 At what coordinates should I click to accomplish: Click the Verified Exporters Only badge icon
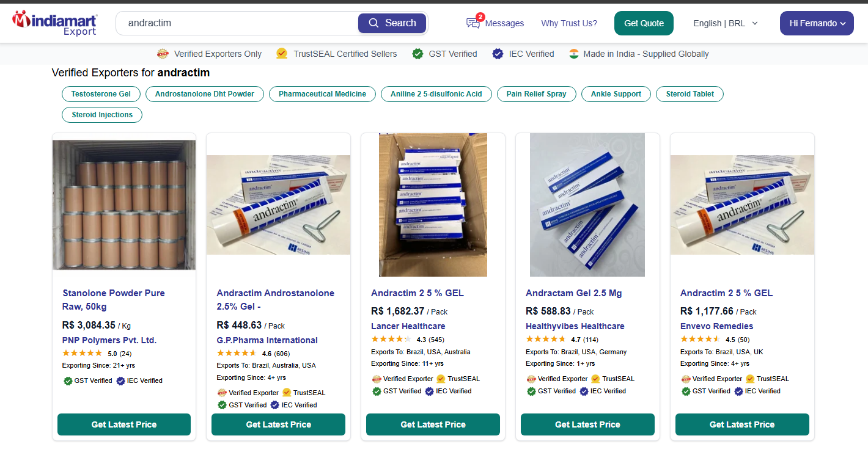pyautogui.click(x=163, y=54)
